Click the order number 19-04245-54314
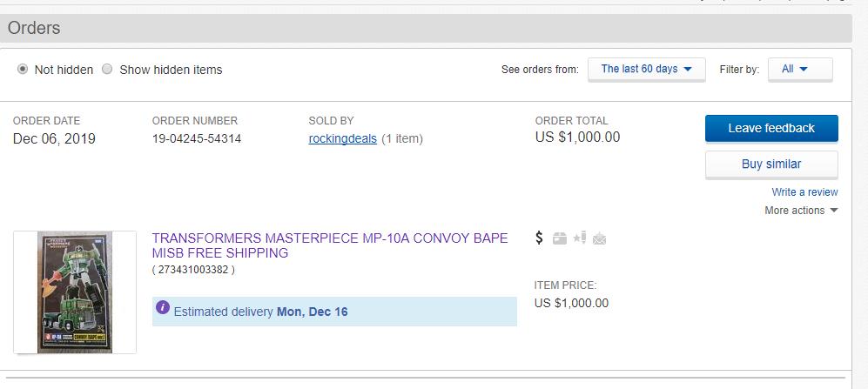The height and width of the screenshot is (389, 868). click(197, 138)
